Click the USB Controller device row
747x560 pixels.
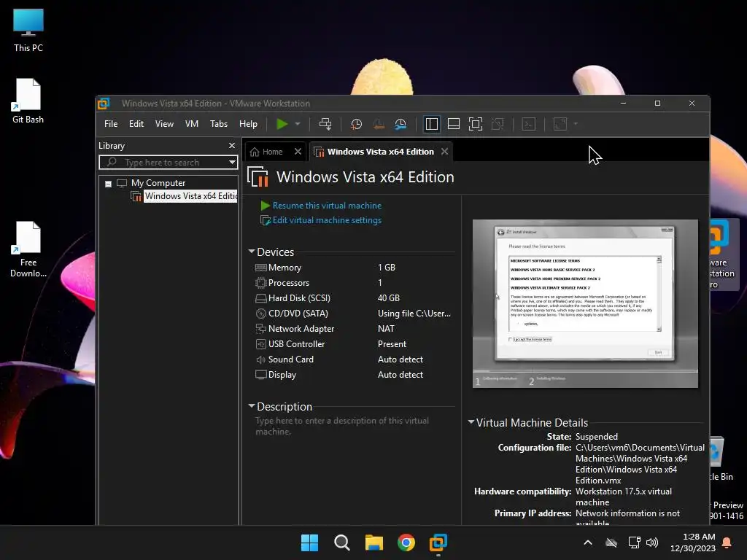(354, 344)
